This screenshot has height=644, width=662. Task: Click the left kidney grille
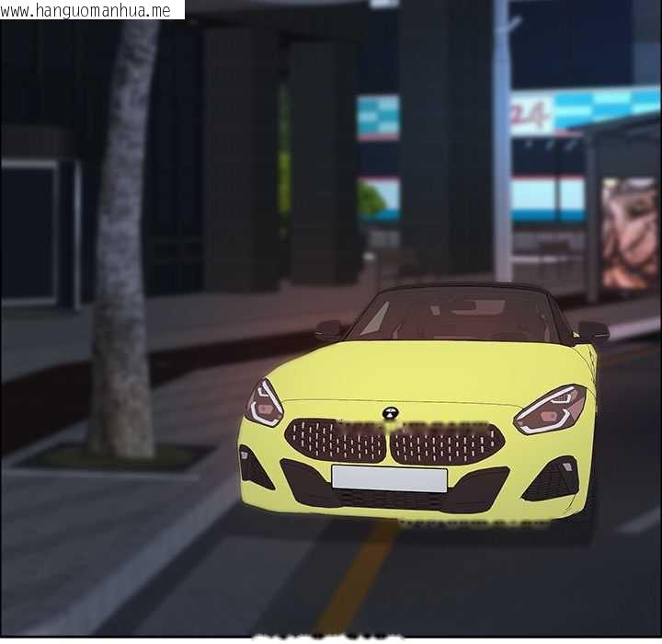tap(336, 442)
